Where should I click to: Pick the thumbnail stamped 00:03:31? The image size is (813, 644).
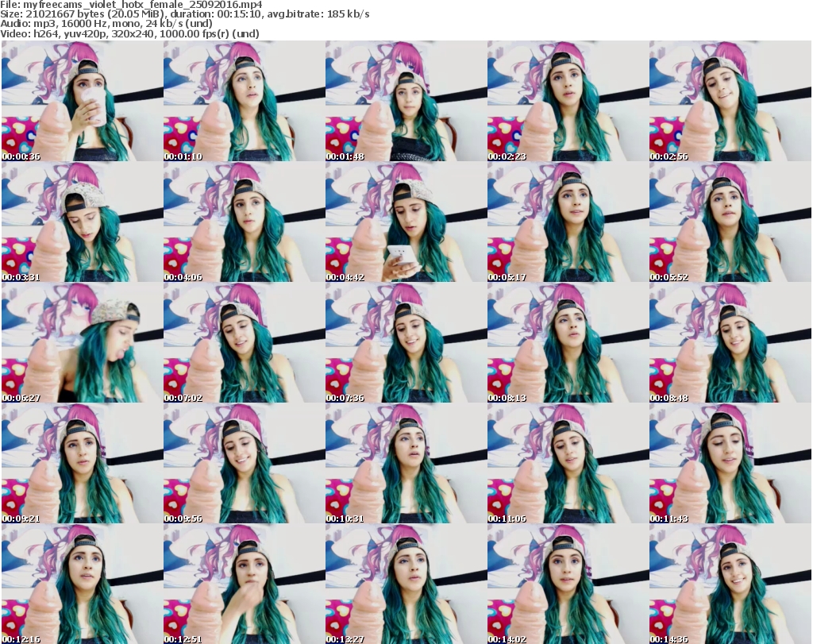(83, 222)
